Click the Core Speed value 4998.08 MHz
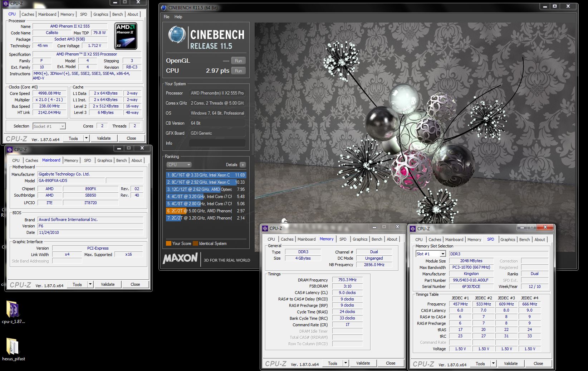This screenshot has width=588, height=371. coord(49,93)
